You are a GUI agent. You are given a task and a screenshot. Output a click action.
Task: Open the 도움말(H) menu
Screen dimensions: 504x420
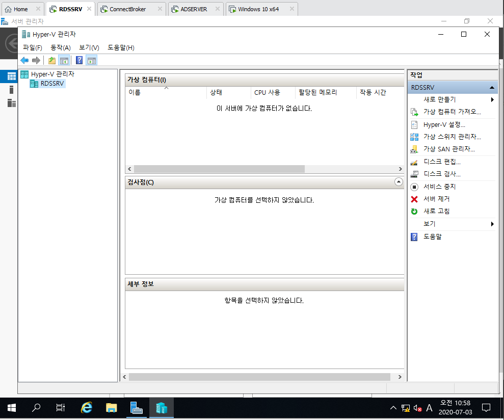pos(121,47)
